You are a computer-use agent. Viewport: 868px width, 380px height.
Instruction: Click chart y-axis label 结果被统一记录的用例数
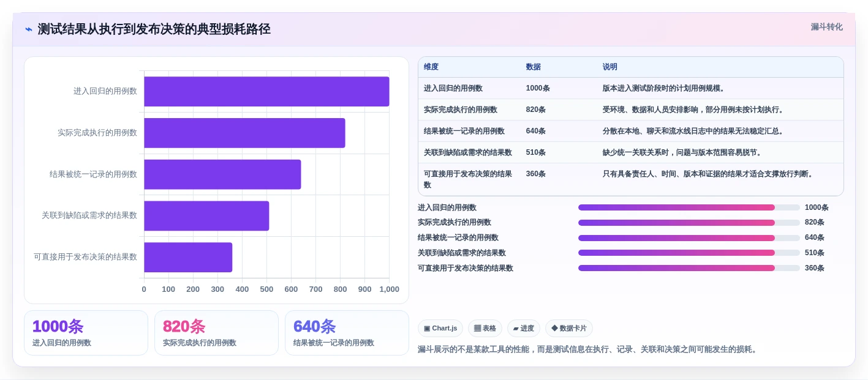tap(94, 174)
